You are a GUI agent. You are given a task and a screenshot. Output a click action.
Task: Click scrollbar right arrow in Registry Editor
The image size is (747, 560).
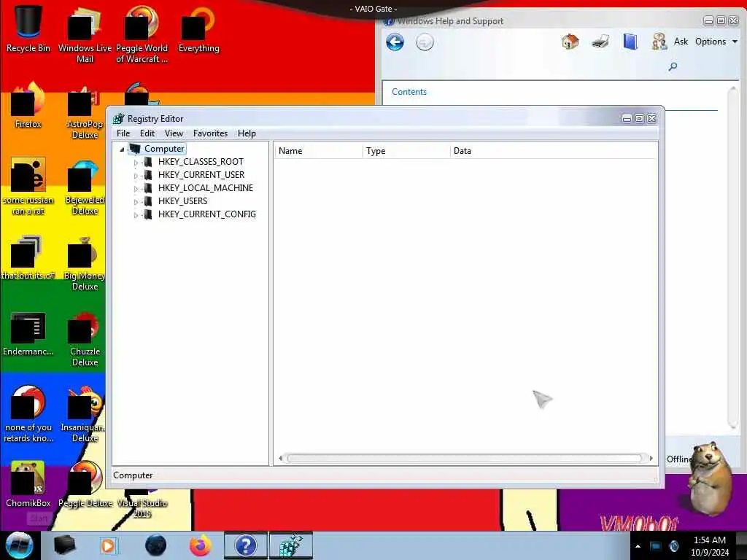651,458
